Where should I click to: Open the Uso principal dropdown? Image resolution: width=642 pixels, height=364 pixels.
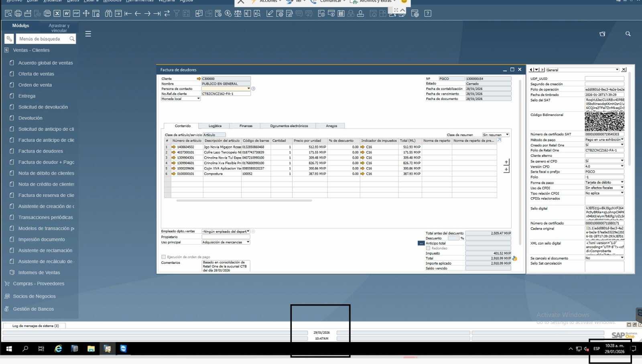(248, 242)
